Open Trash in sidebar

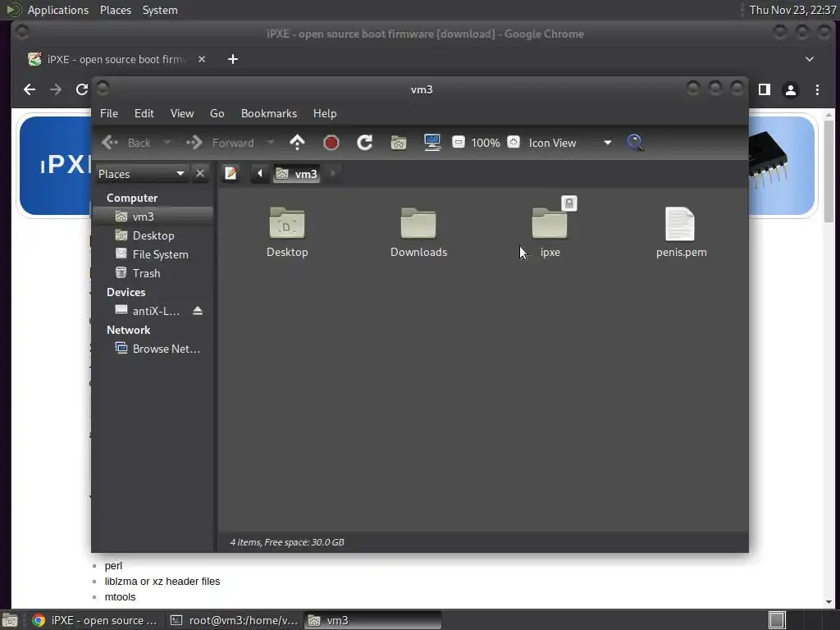tap(153, 273)
